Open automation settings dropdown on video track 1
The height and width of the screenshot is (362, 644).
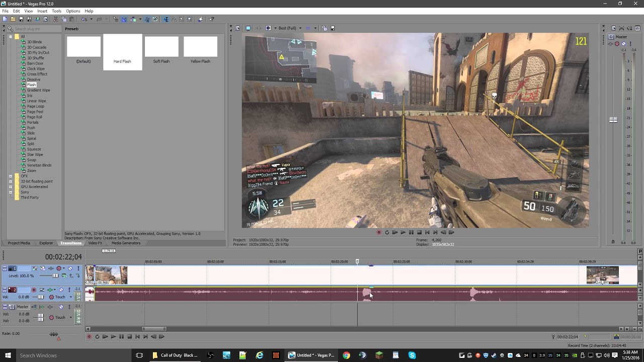[64, 268]
